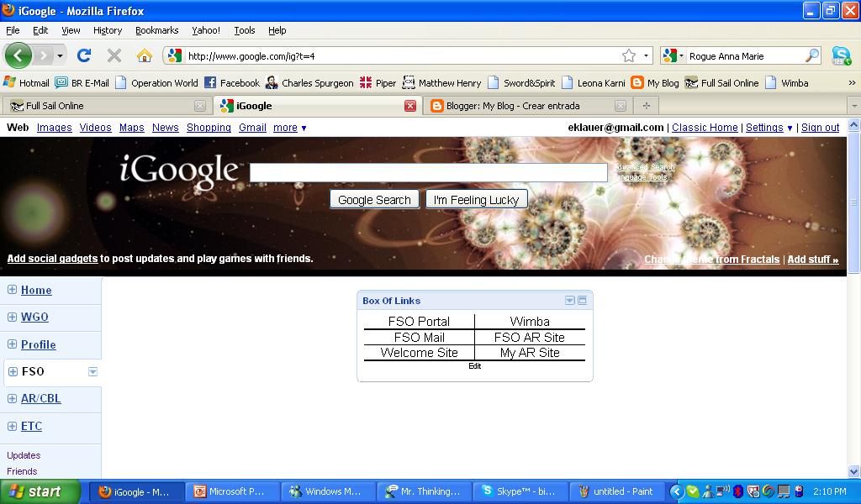Click the search magnifier in search bar
The height and width of the screenshot is (504, 861).
click(x=811, y=55)
